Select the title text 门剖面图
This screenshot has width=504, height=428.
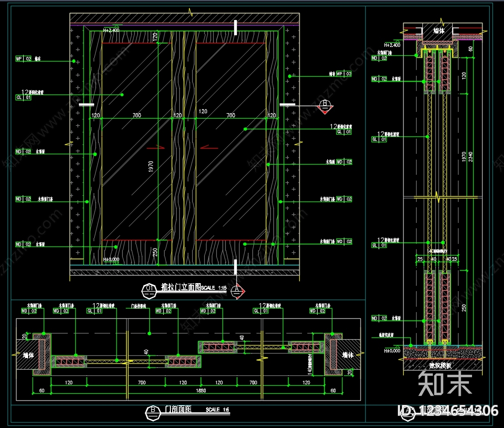click(x=178, y=409)
